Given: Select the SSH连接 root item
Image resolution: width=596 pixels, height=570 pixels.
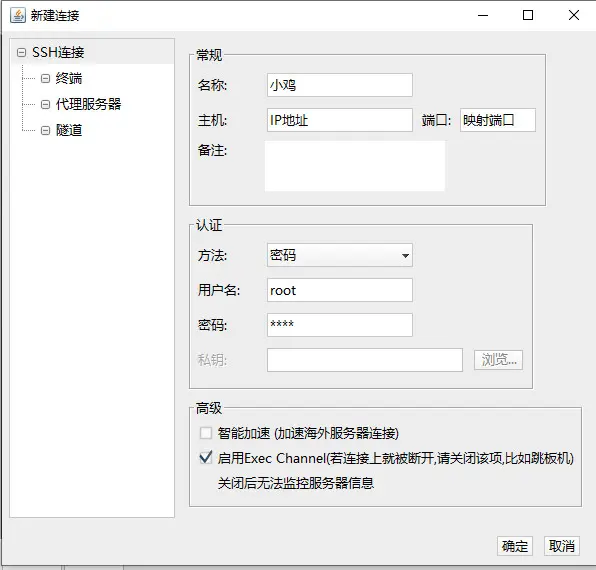Looking at the screenshot, I should click(58, 52).
